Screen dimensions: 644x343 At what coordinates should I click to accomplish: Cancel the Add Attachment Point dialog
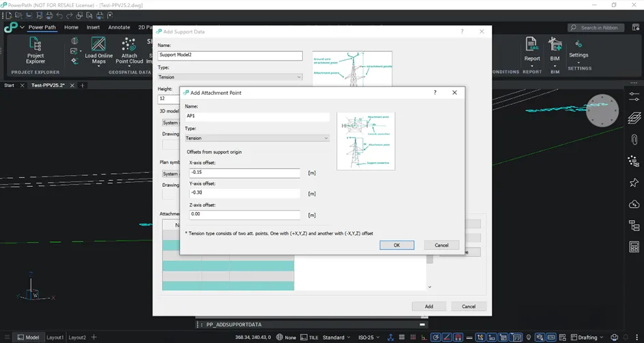441,245
